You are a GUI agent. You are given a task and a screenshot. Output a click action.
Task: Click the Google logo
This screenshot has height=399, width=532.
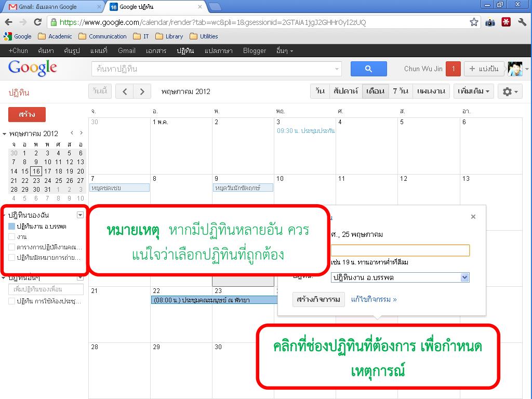33,68
